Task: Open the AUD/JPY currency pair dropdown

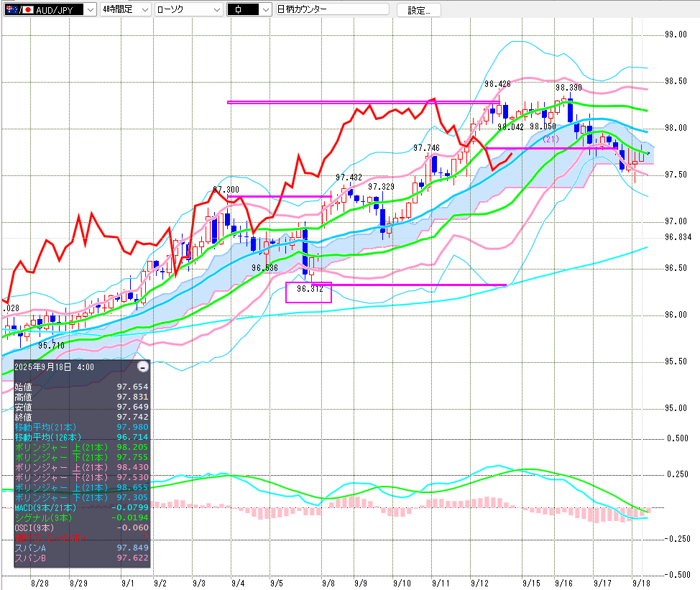Action: tap(50, 10)
